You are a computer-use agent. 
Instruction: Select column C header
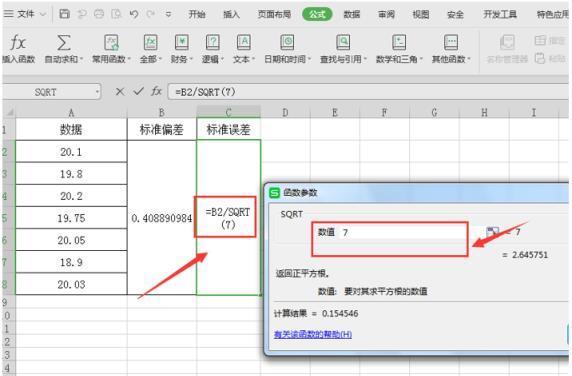coord(228,112)
